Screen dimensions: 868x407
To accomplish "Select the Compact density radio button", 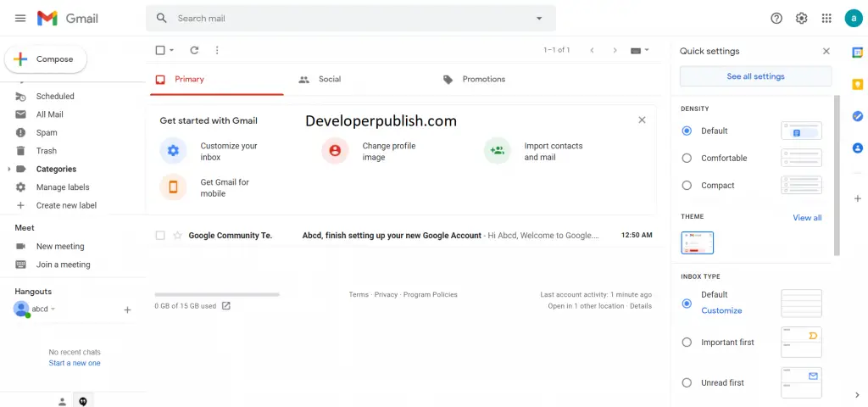I will tap(687, 186).
